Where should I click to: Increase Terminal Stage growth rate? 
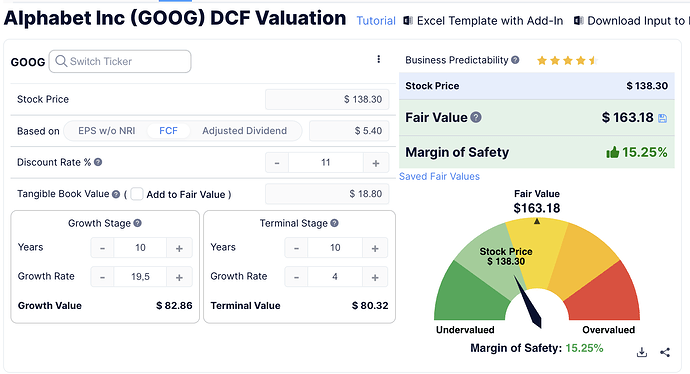click(375, 277)
